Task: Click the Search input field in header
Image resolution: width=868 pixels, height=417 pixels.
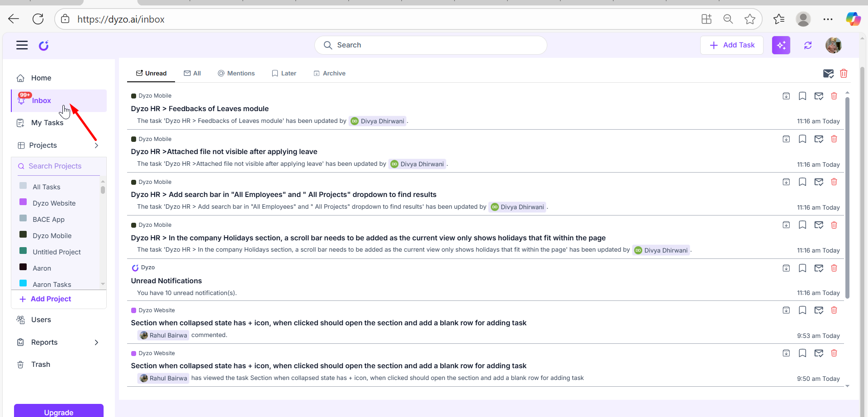Action: click(431, 45)
